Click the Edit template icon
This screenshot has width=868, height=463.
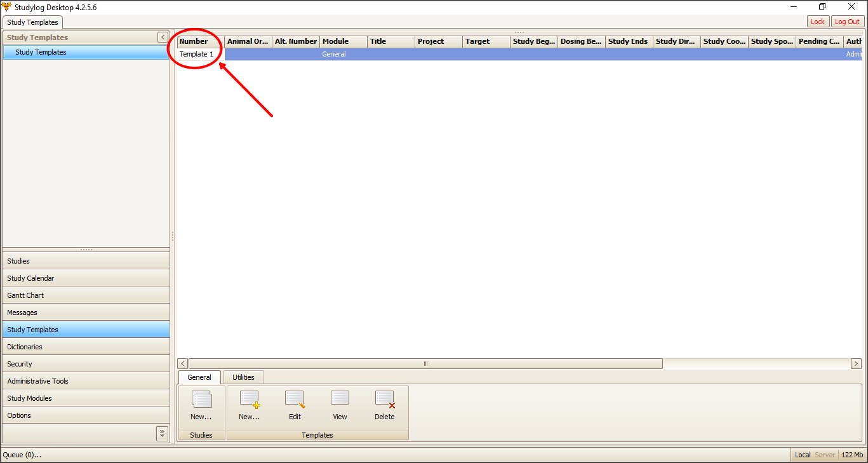[x=295, y=399]
